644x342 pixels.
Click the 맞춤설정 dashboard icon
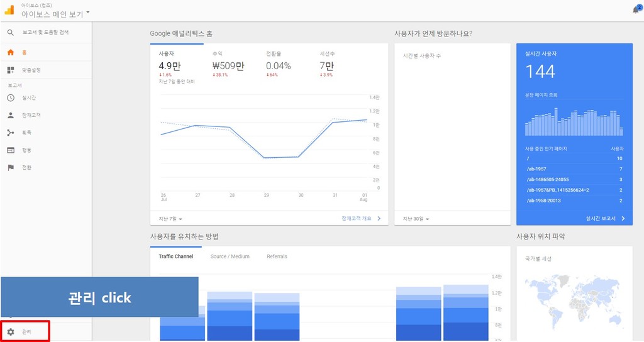pos(11,70)
